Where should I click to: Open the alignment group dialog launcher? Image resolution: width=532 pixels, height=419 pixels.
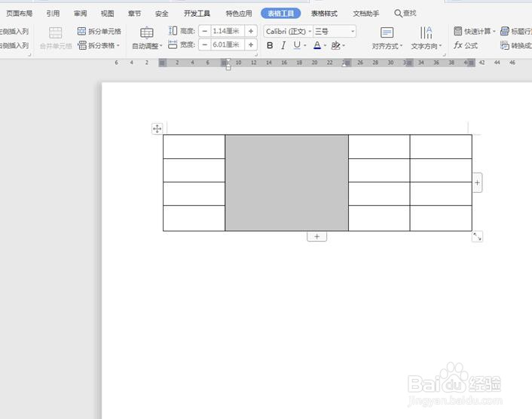444,54
